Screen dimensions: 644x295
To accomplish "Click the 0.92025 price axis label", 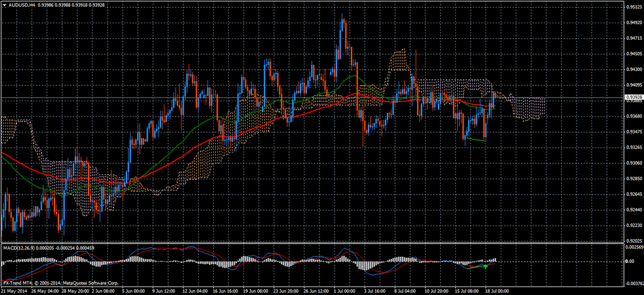I will pos(634,241).
